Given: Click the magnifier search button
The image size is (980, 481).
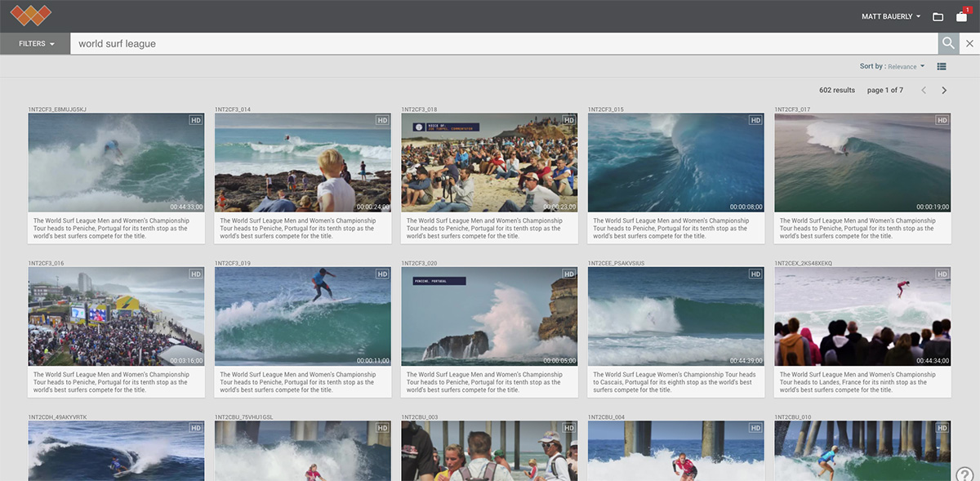Looking at the screenshot, I should tap(948, 43).
